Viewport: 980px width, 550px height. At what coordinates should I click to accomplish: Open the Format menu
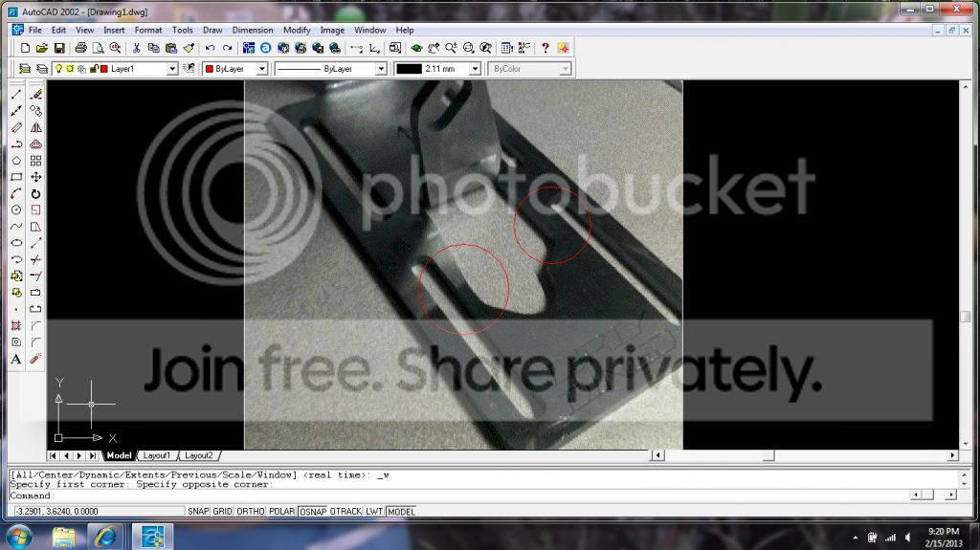point(148,30)
